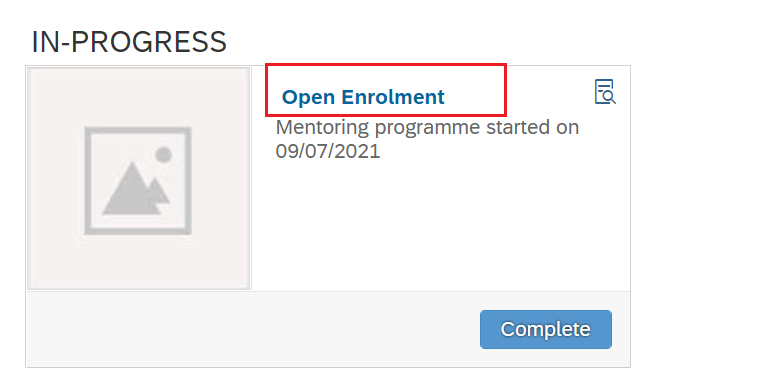Open the Open Enrolment programme link
Image resolution: width=782 pixels, height=381 pixels.
pyautogui.click(x=363, y=97)
